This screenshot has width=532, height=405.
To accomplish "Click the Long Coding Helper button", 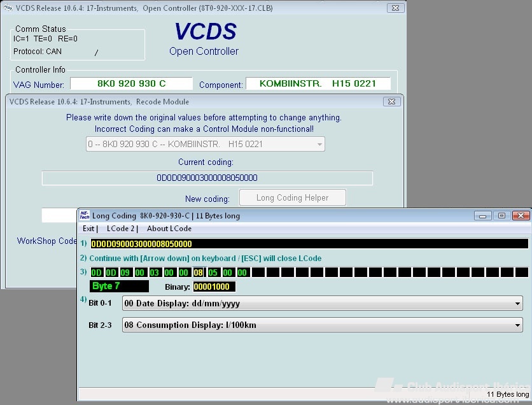I will [293, 197].
